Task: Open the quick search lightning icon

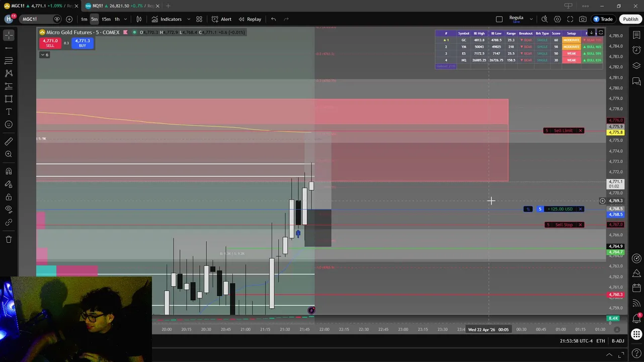Action: point(544,19)
